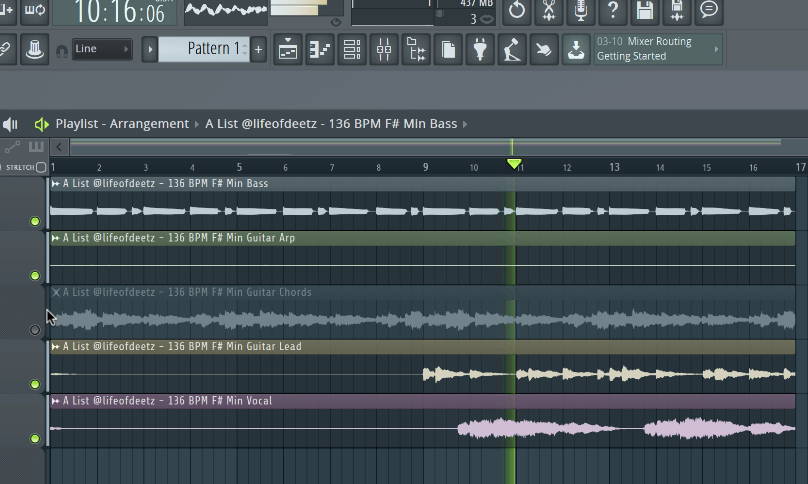Click the 136 BPM F# Min Bass breadcrumb
Image resolution: width=808 pixels, height=484 pixels.
click(331, 124)
